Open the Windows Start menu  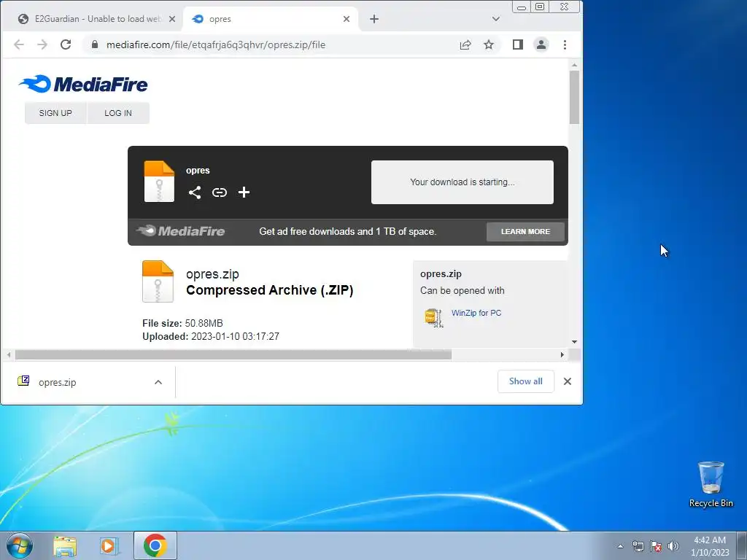pos(20,545)
